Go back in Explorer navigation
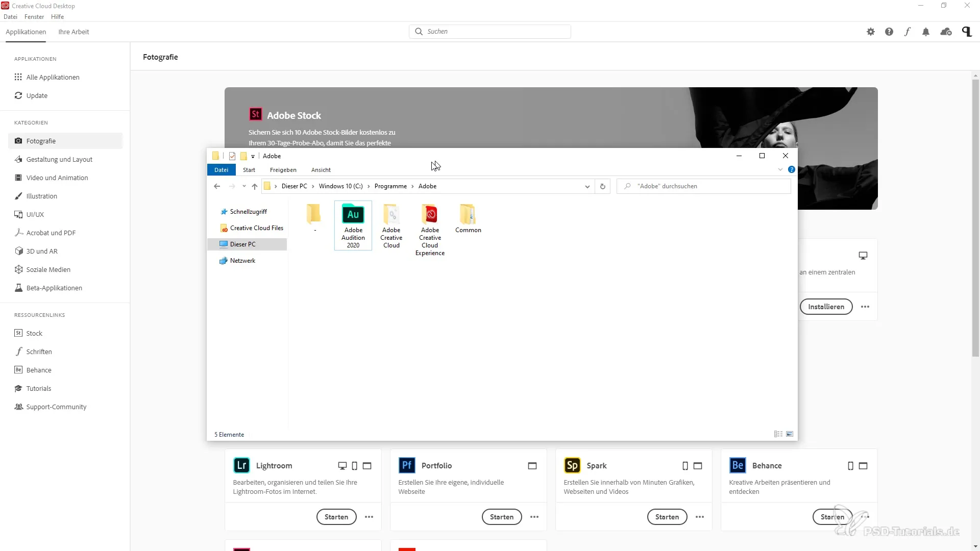Viewport: 980px width, 551px height. point(217,186)
